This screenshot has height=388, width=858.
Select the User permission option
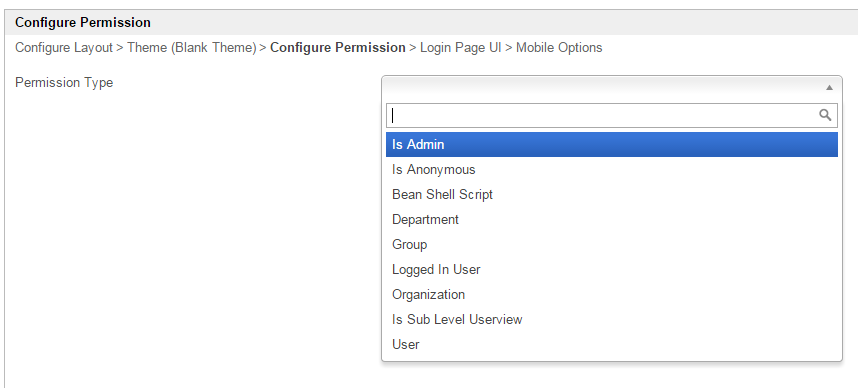(612, 344)
